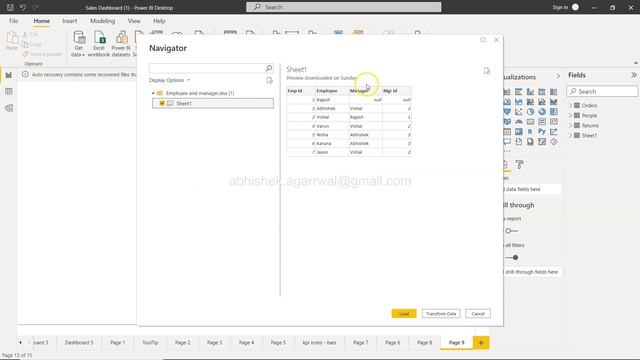Expand the Returns table in Fields
This screenshot has height=360, width=640.
[x=571, y=125]
